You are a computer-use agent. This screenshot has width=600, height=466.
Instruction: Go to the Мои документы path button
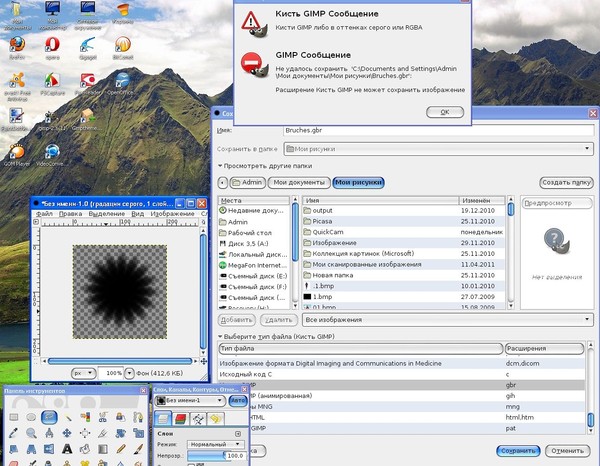tap(299, 182)
